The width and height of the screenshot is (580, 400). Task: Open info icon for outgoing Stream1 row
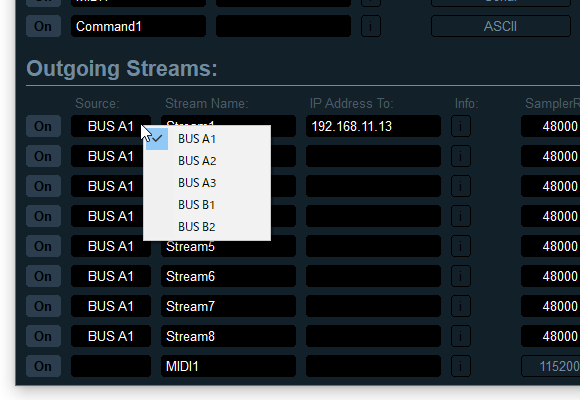[461, 126]
